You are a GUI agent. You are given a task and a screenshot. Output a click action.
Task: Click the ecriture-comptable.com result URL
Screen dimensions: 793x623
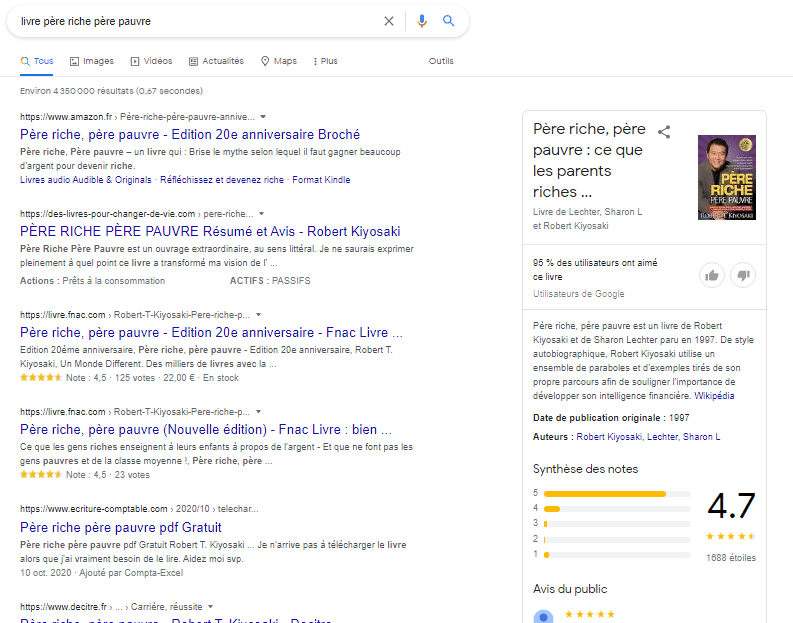click(x=139, y=509)
